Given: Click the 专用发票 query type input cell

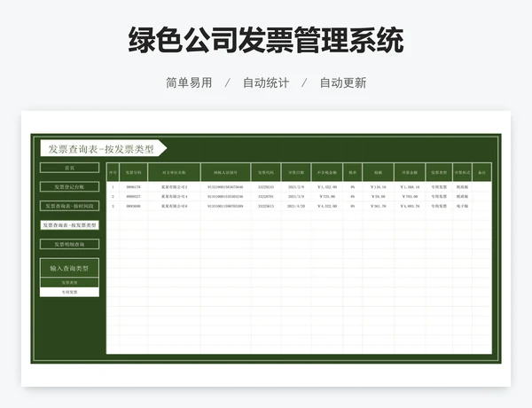Looking at the screenshot, I should coord(69,292).
